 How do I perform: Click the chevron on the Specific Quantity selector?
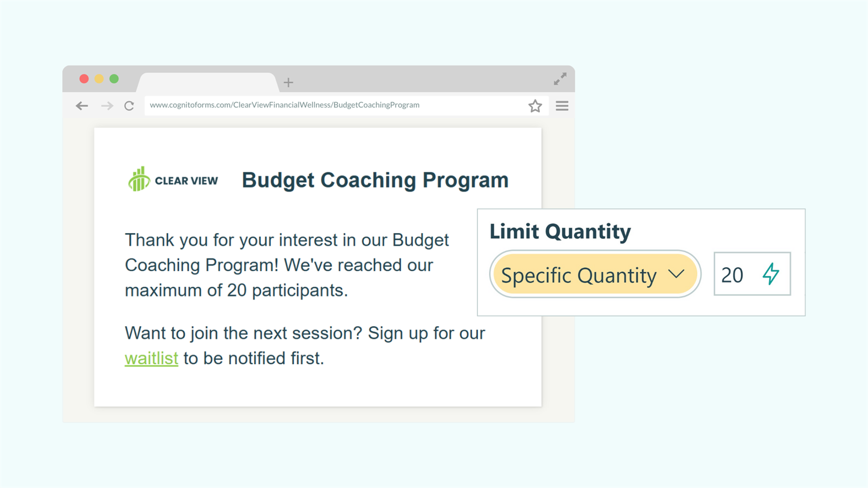(676, 274)
